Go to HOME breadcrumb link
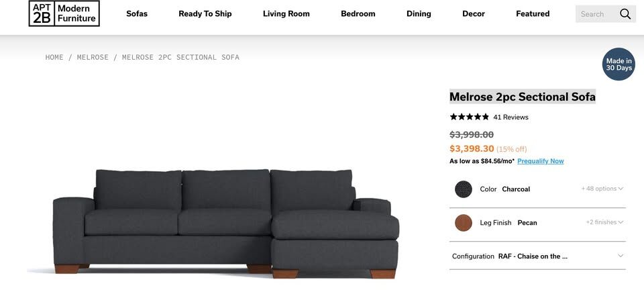This screenshot has height=290, width=644. coord(54,58)
